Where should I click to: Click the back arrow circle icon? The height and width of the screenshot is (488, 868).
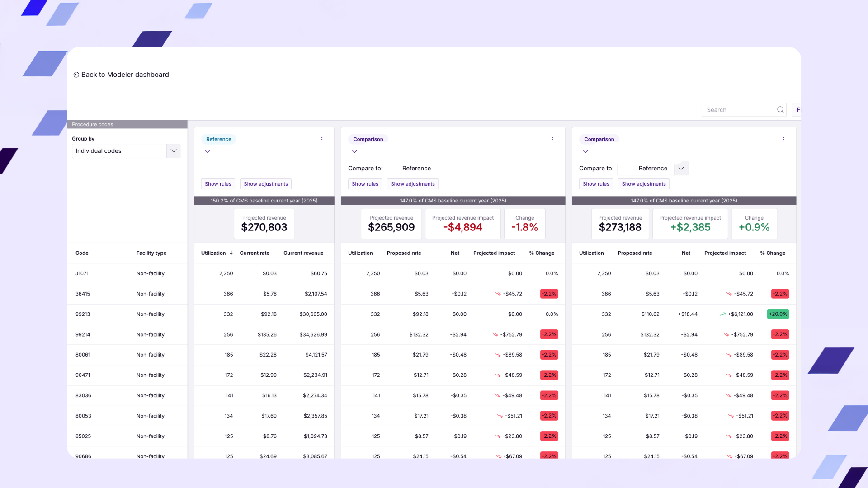(76, 75)
